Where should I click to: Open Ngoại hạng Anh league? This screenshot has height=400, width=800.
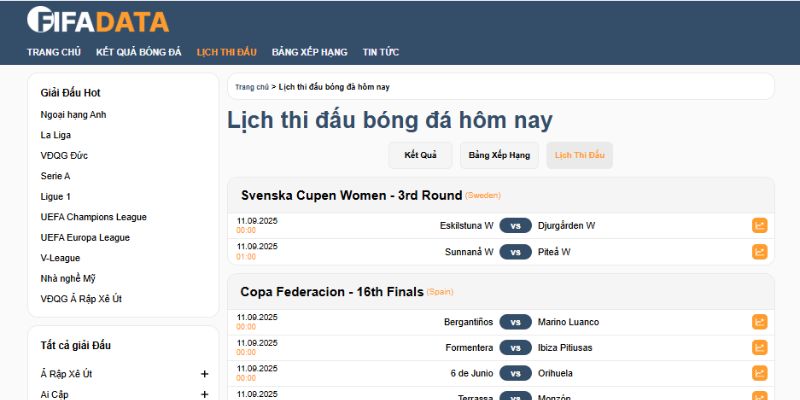point(73,115)
